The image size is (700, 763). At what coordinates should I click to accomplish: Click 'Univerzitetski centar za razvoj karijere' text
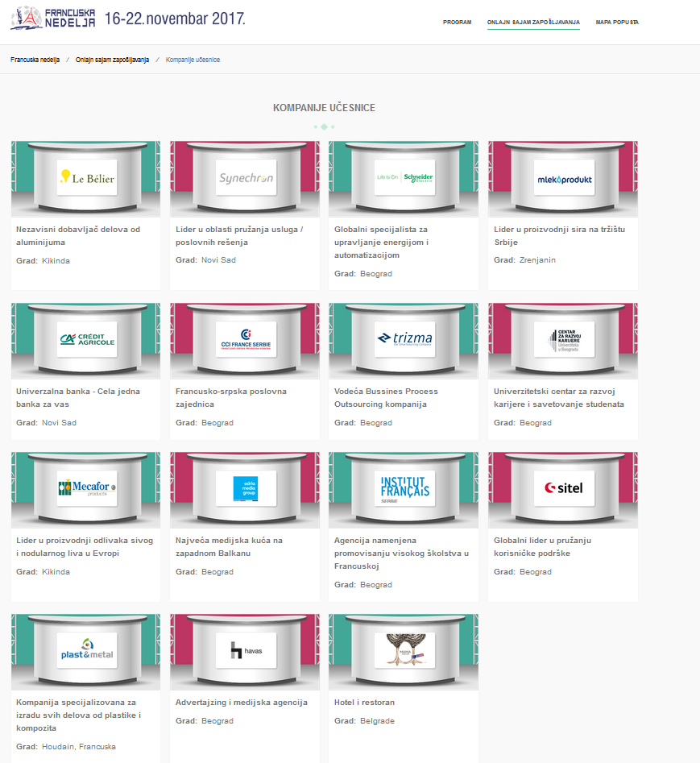click(x=559, y=397)
